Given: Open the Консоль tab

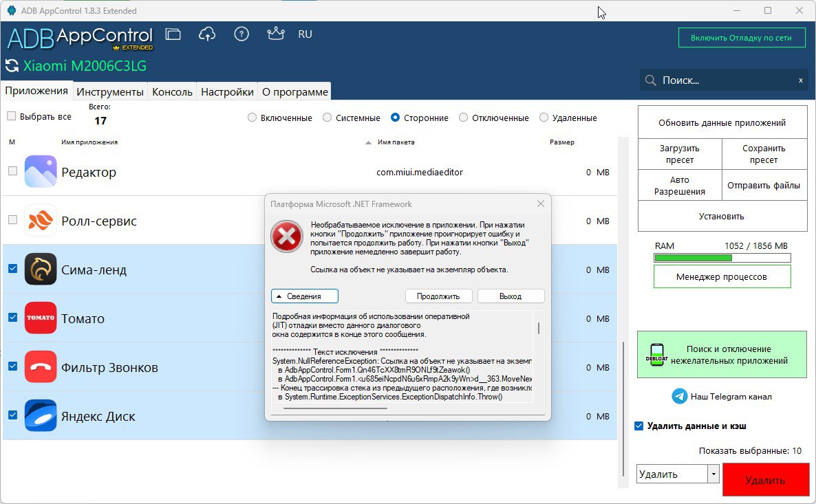Looking at the screenshot, I should (x=172, y=91).
